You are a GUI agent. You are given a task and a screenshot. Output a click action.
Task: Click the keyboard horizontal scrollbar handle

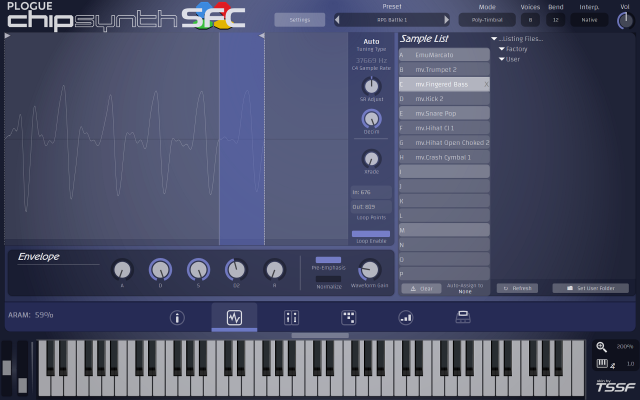click(320, 336)
